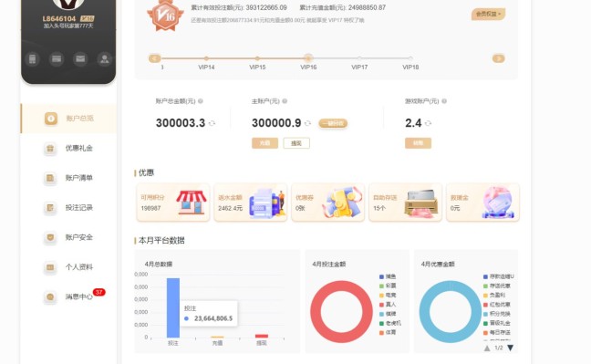The height and width of the screenshot is (364, 591).
Task: Click the gold pill button beside 300000.9
Action: tap(333, 123)
